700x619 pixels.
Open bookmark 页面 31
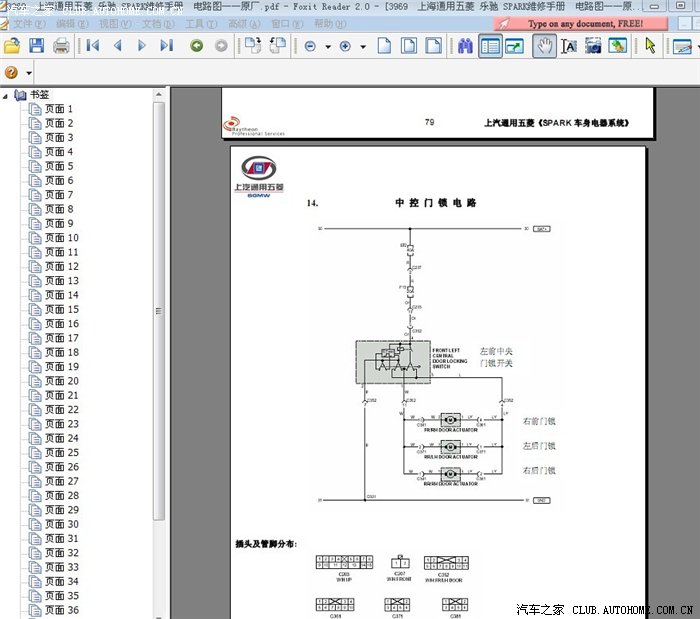(61, 538)
